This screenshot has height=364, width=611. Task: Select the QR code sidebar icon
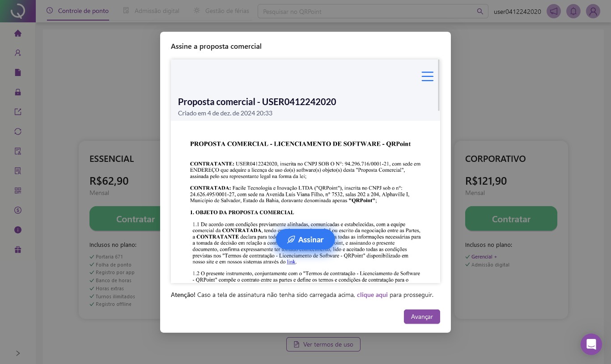pos(18,190)
